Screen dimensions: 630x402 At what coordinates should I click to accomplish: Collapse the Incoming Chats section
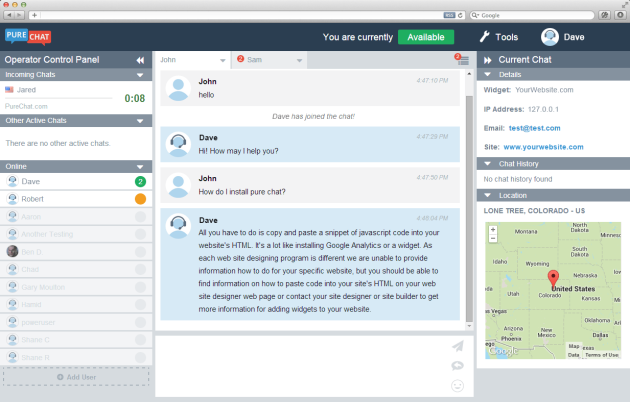140,75
